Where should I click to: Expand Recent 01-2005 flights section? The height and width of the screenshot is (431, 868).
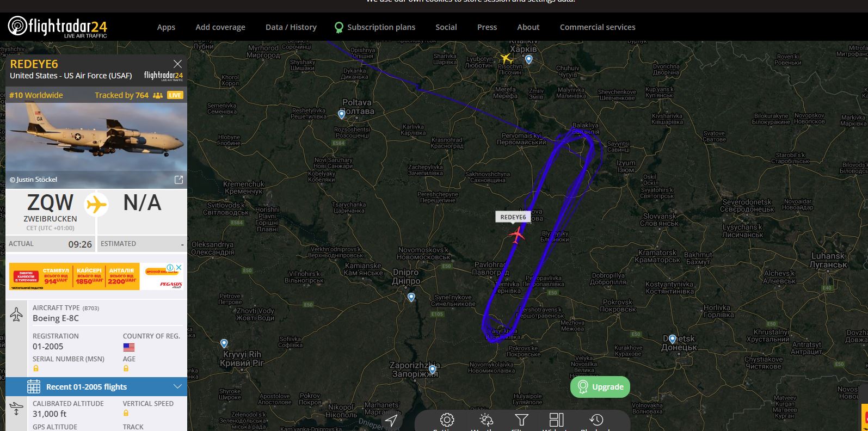click(96, 387)
